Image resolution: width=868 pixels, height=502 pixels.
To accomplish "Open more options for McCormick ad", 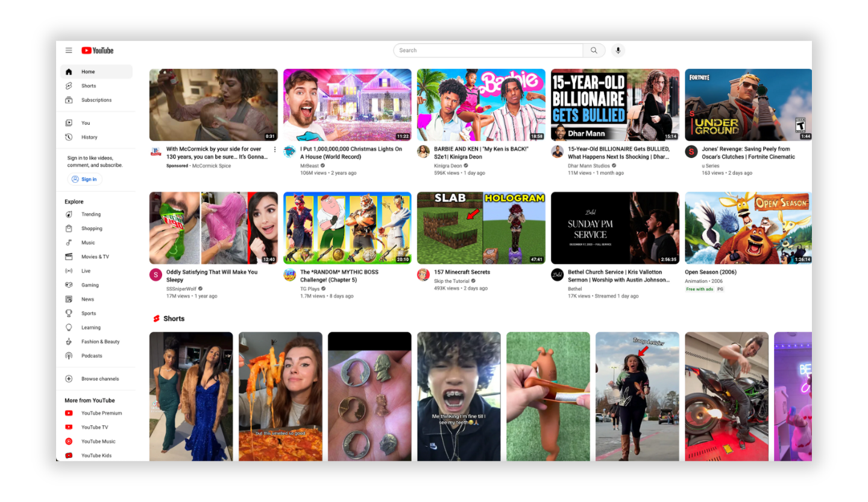I will (275, 150).
